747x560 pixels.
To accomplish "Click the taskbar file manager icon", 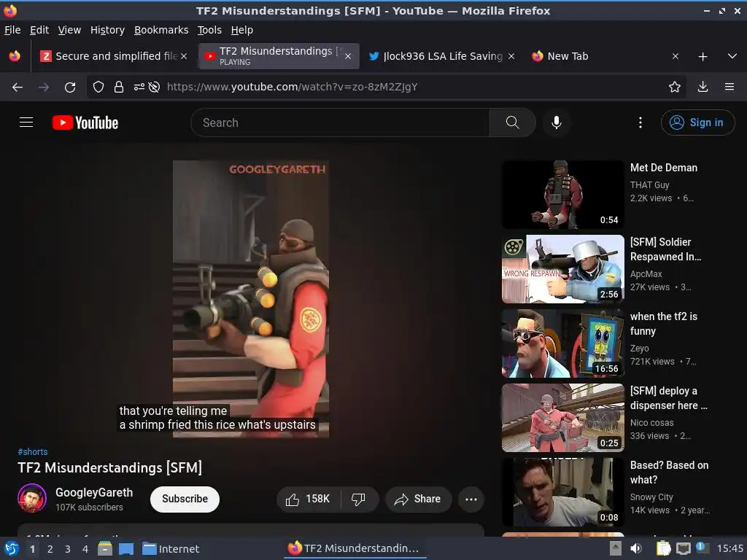I will pyautogui.click(x=105, y=548).
